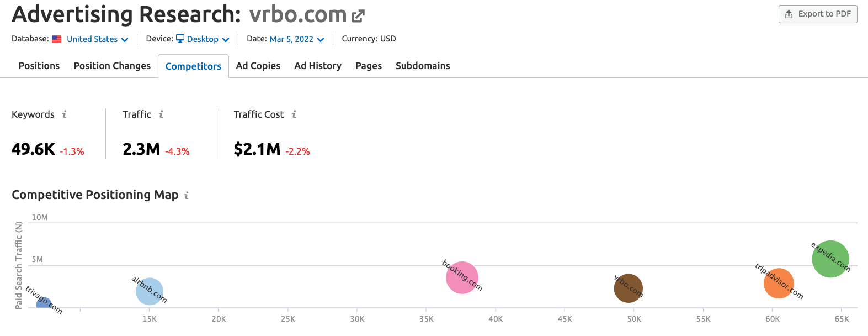Select the green expedia.com bubble

click(830, 259)
